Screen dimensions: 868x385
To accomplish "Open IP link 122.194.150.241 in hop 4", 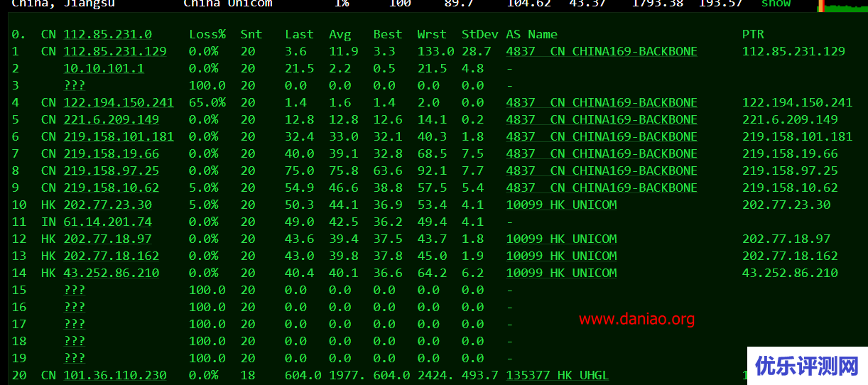I will (119, 102).
